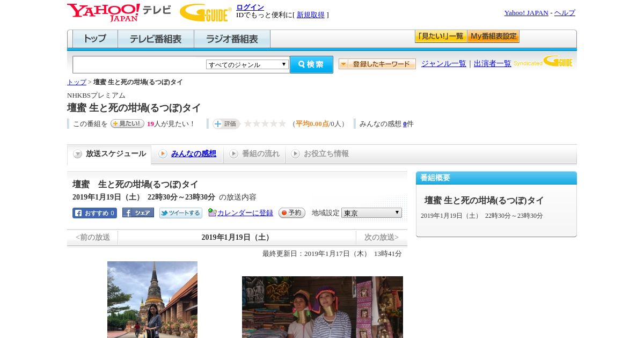Open the 「見たい!」一覧 button
The height and width of the screenshot is (338, 644).
[441, 36]
